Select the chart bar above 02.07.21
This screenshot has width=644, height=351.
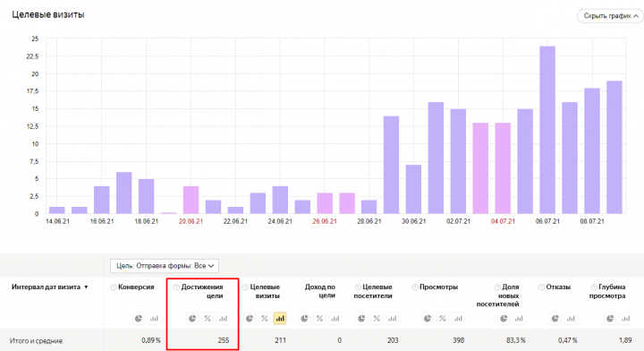coord(458,161)
